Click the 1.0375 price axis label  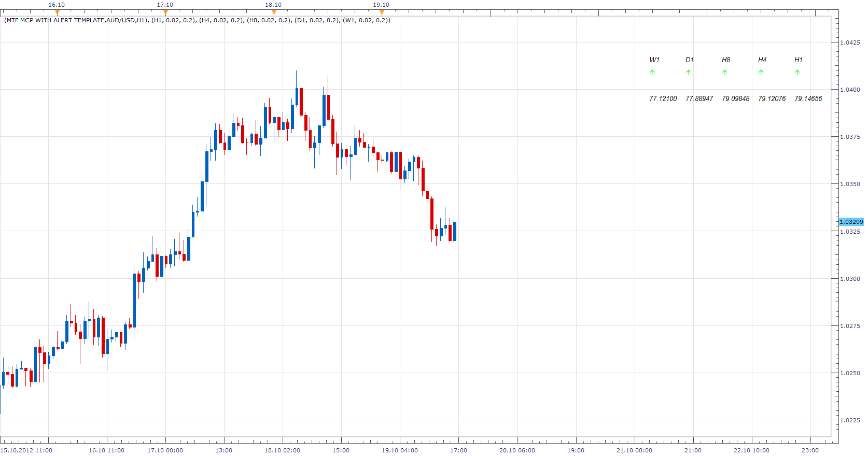pos(850,137)
